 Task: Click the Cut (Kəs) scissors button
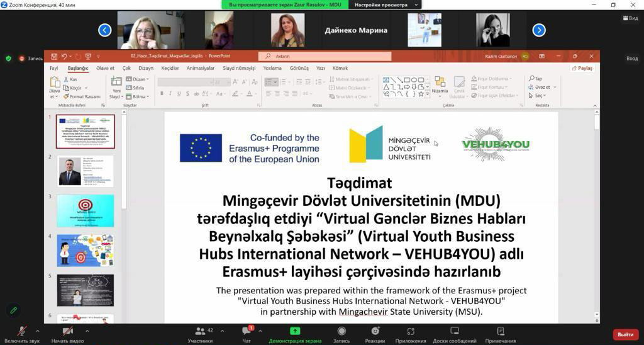click(x=70, y=79)
